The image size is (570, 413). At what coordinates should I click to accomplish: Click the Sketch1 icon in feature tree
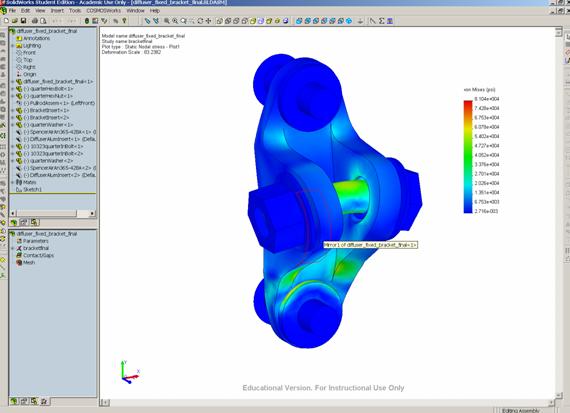[19, 189]
